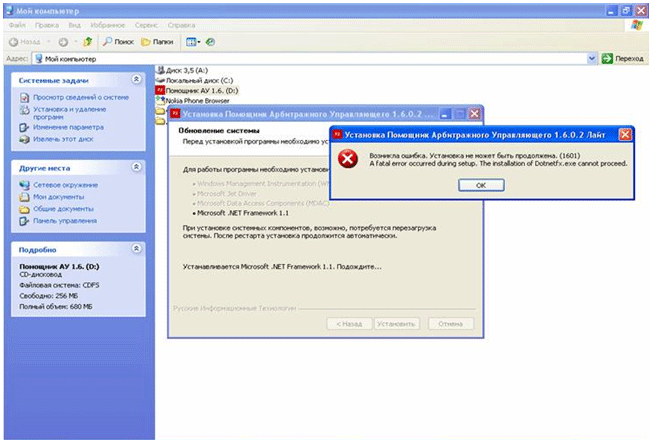Expand the address bar dropdown arrow
This screenshot has height=440, width=652.
[x=592, y=59]
